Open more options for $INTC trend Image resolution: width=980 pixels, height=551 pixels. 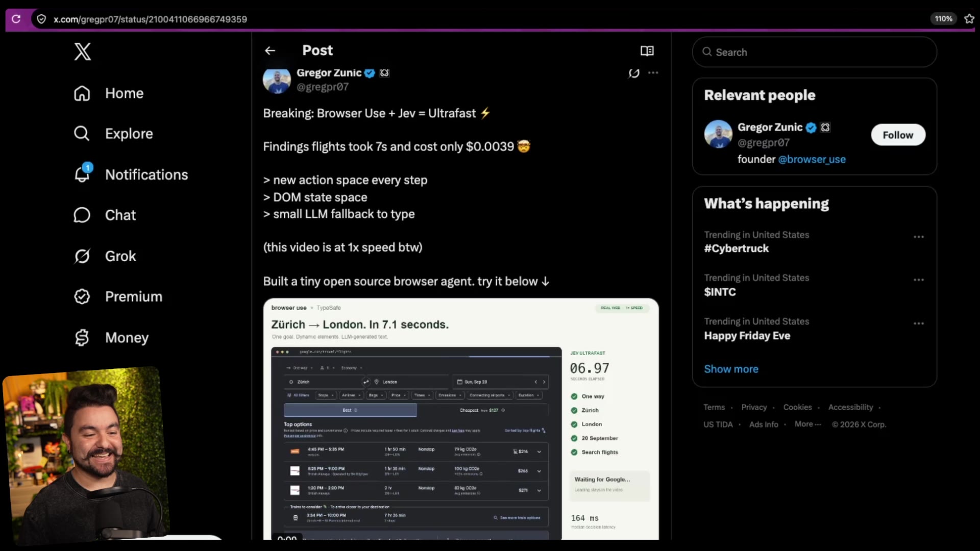919,280
